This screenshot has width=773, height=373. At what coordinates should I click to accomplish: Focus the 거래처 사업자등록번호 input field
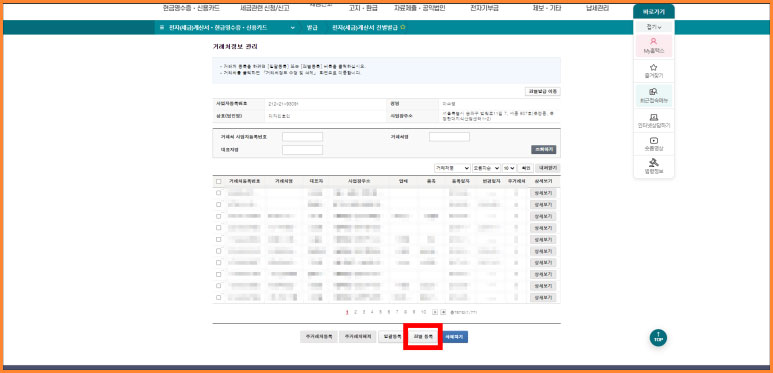point(302,137)
